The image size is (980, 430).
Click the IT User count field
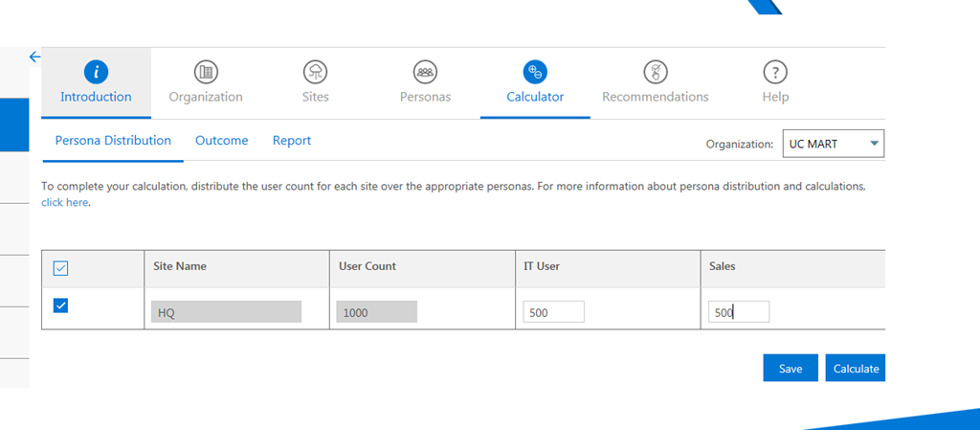click(553, 312)
